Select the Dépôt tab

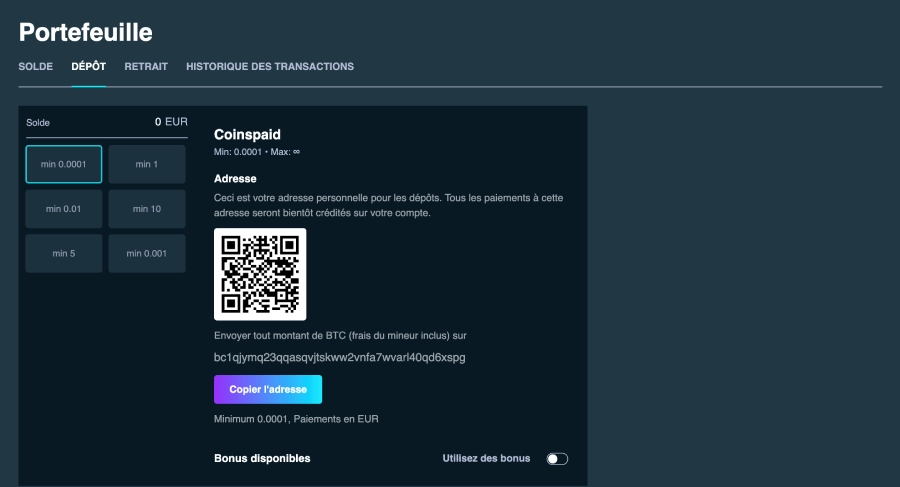click(x=88, y=67)
